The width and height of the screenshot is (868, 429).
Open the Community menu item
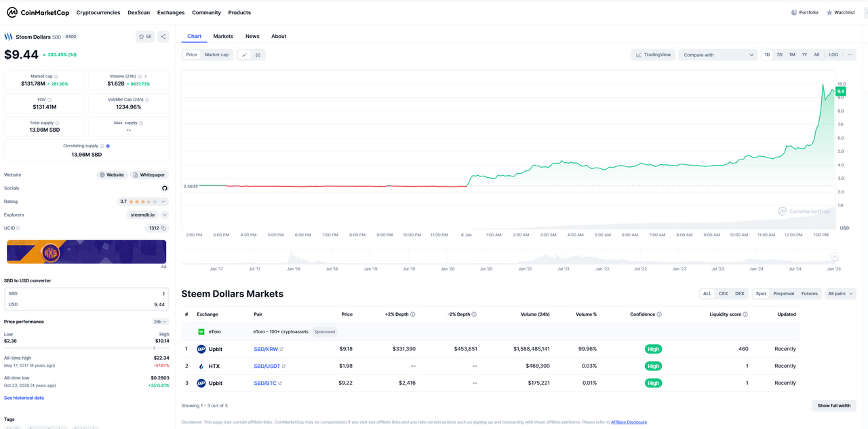click(x=206, y=13)
